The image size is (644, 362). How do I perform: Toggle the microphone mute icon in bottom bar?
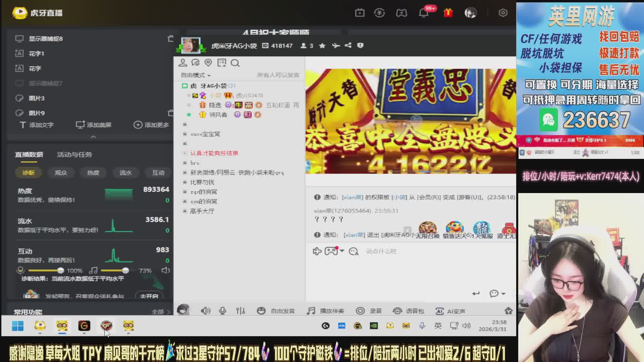tap(222, 311)
